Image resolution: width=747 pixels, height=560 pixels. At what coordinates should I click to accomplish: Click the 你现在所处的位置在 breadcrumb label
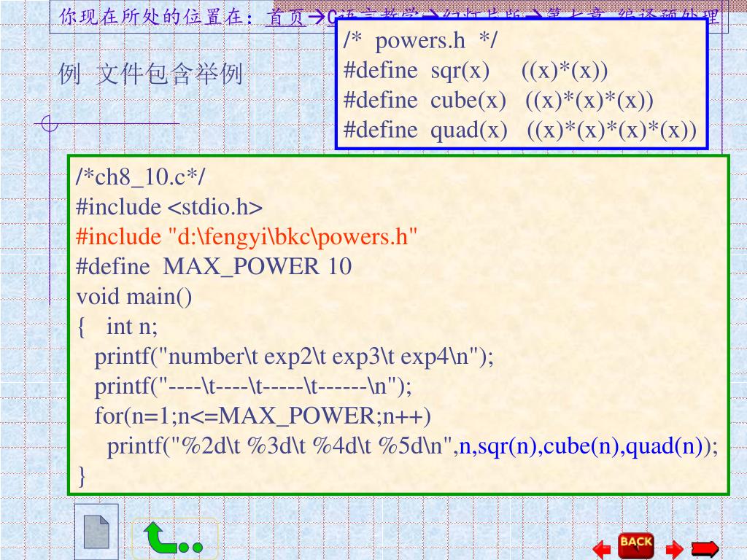pos(156,17)
